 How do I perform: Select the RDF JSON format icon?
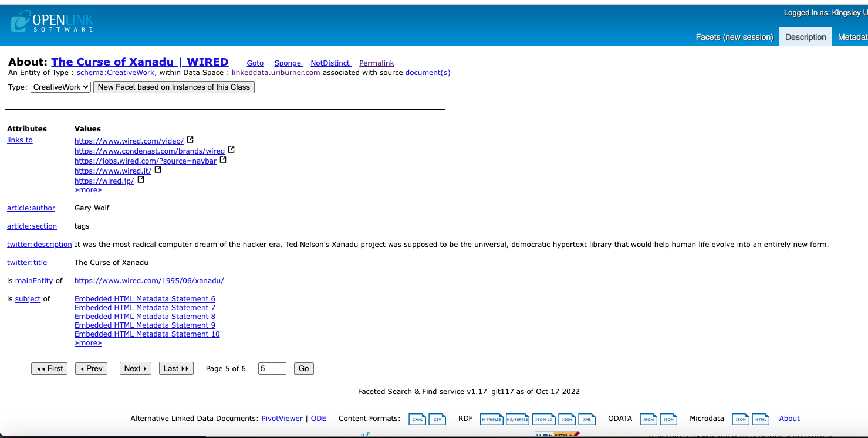pos(567,419)
